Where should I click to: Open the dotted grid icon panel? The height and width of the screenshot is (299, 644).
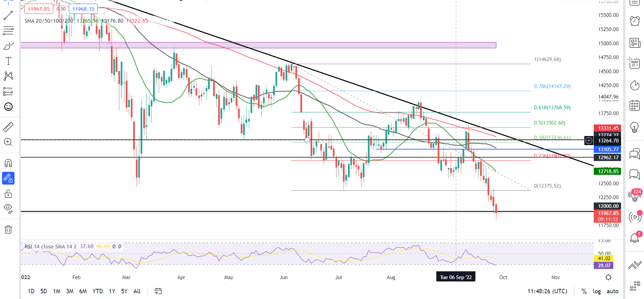click(x=635, y=286)
